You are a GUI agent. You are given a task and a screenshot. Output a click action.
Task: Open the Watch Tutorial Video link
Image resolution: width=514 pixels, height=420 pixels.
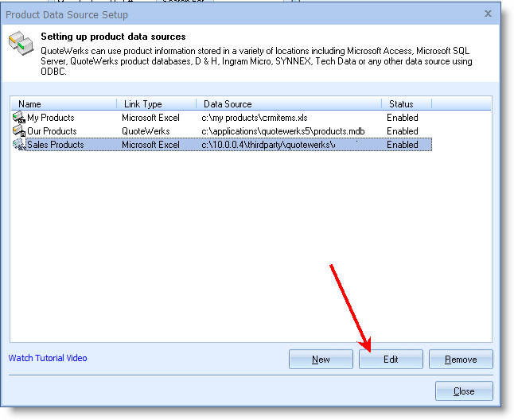pos(48,358)
